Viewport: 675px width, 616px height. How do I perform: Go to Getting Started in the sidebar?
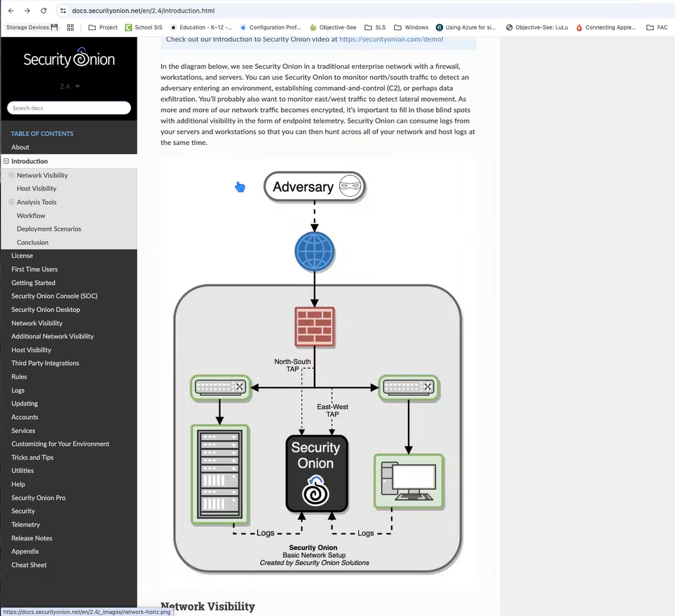click(x=33, y=282)
